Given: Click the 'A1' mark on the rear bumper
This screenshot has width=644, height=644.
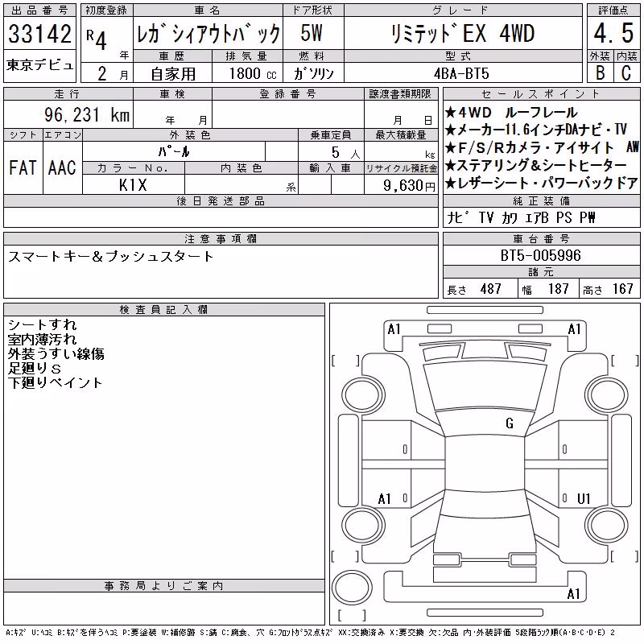Looking at the screenshot, I should coord(573,594).
